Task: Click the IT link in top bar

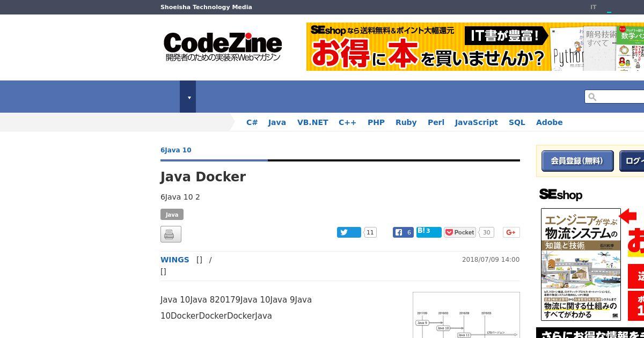Action: point(593,7)
